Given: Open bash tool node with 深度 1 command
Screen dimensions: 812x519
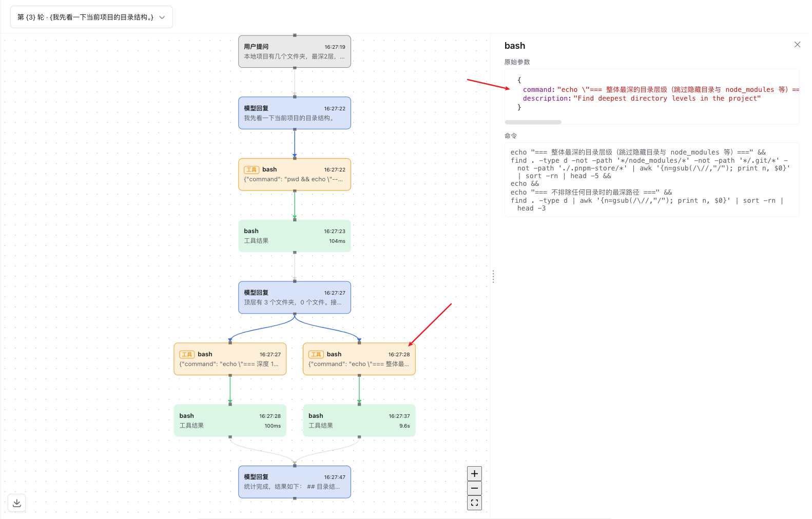Looking at the screenshot, I should coord(230,359).
